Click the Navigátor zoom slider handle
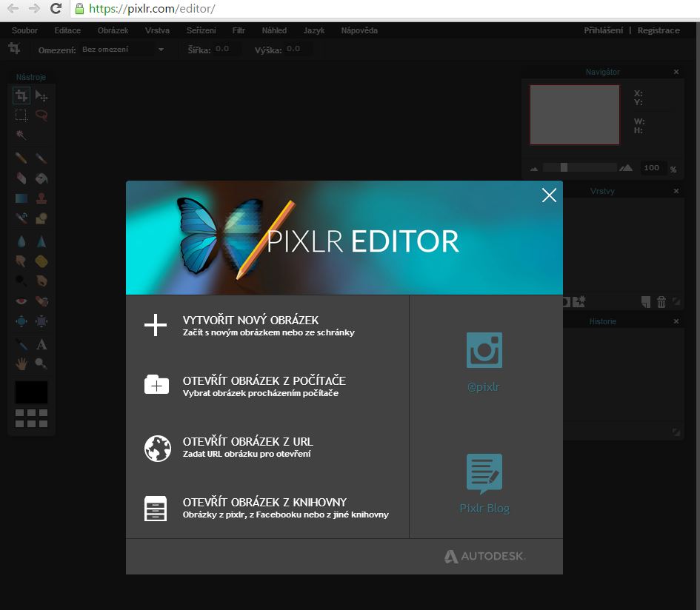Viewport: 700px width, 610px height. pos(564,167)
